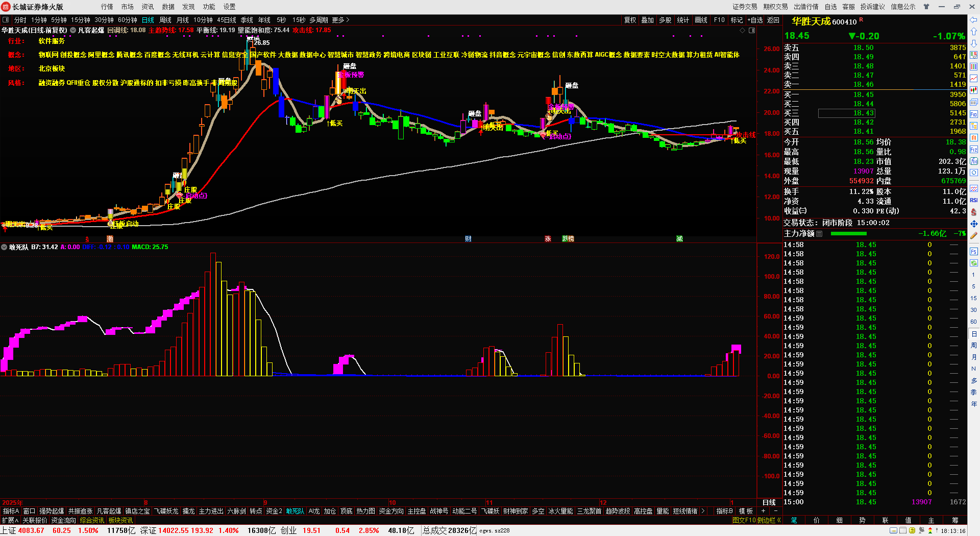
Task: Click the plus zoom-in button below chart
Action: (763, 511)
